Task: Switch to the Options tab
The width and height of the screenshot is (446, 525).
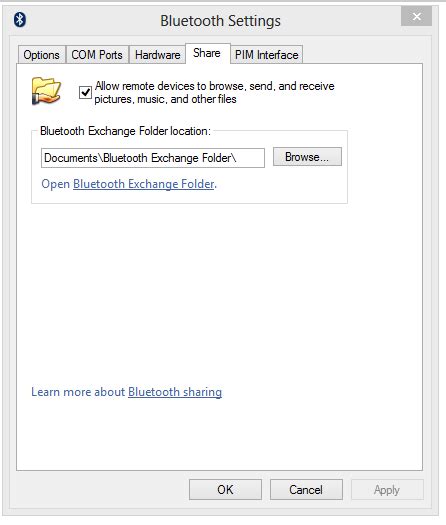Action: (42, 55)
